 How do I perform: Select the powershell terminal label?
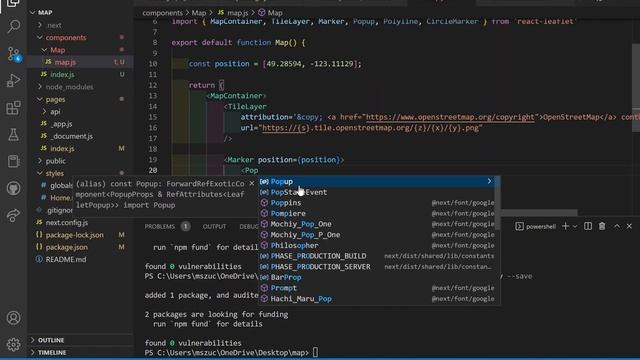pos(536,227)
